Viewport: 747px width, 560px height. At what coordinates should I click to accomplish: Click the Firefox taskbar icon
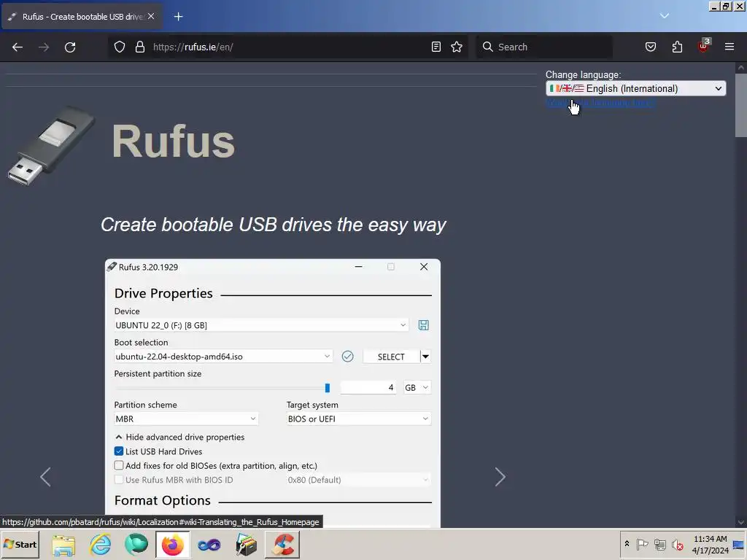[x=172, y=545]
